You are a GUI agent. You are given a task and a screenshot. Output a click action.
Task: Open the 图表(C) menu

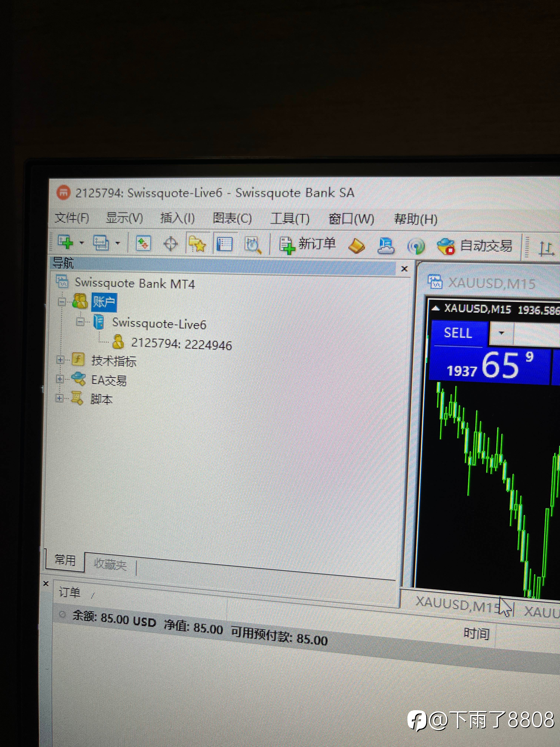click(232, 218)
